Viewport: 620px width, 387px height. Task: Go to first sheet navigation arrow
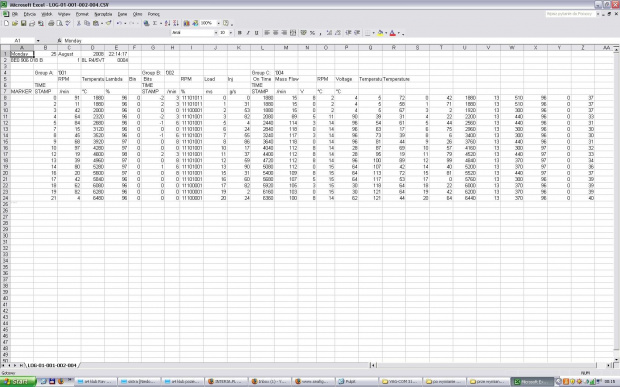pos(4,365)
